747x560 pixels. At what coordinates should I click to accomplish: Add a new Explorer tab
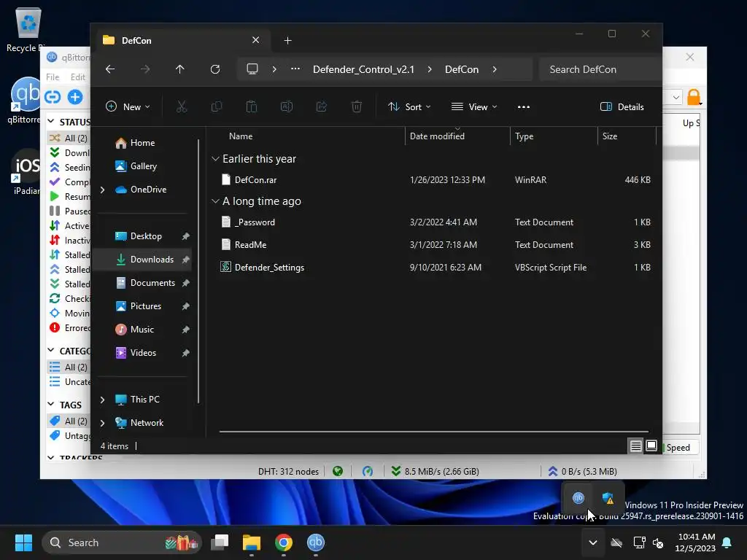click(x=287, y=41)
